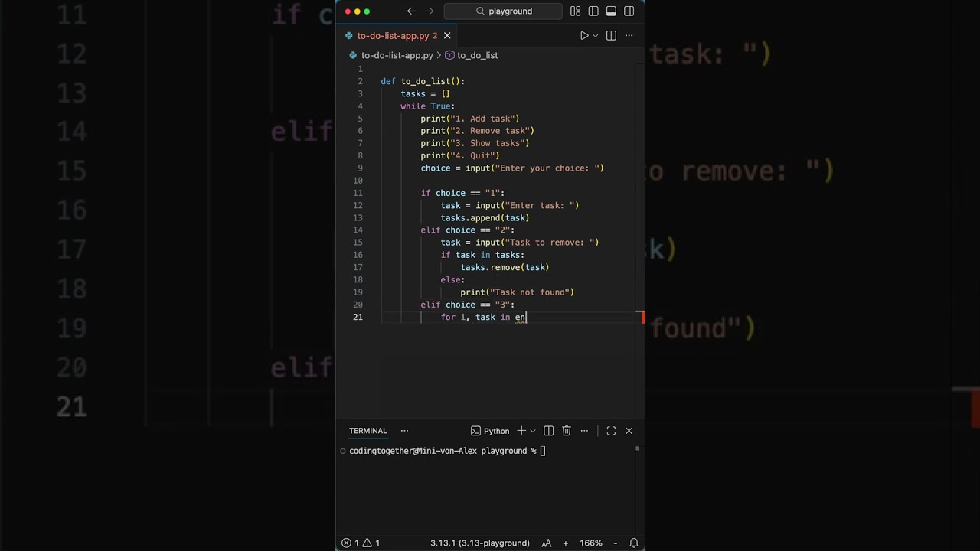Screen dimensions: 980x551
Task: Click code line 'tasks = []'
Action: tap(425, 94)
